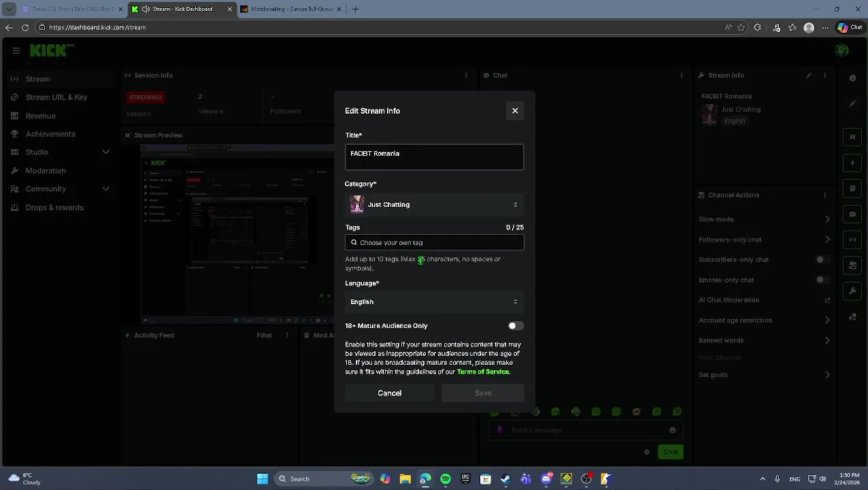Open Drops & rewards page

coord(59,208)
